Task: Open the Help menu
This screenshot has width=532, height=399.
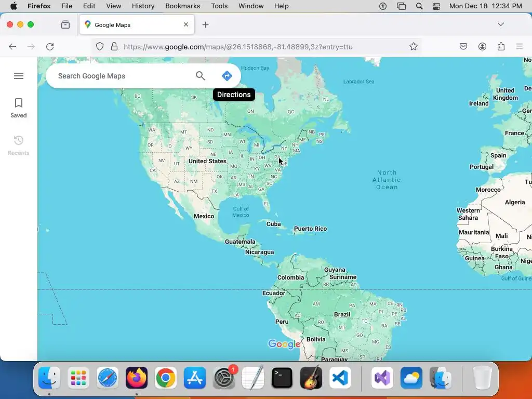Action: [x=281, y=6]
